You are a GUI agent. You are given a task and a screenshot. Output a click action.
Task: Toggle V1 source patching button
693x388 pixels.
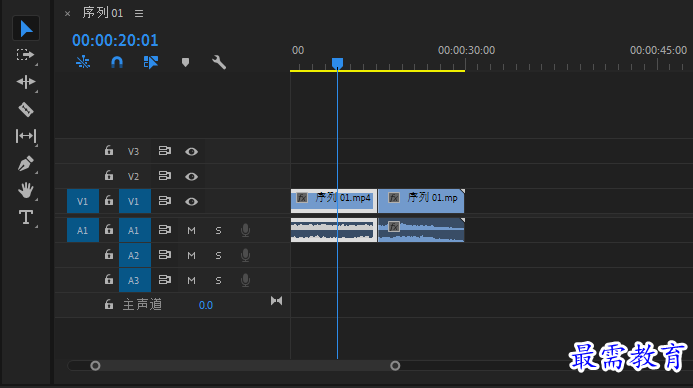coord(83,201)
